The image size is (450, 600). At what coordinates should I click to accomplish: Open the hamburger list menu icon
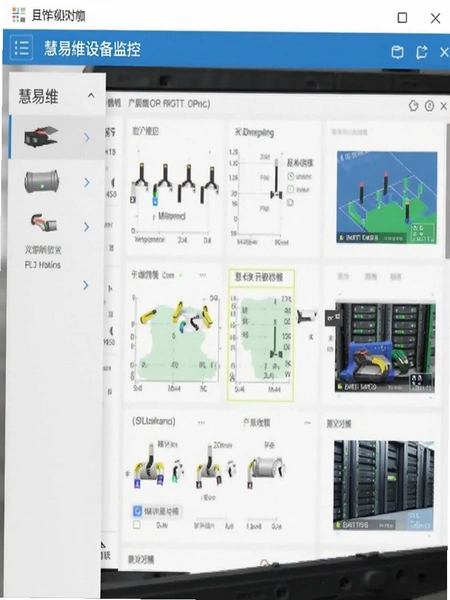click(x=21, y=48)
